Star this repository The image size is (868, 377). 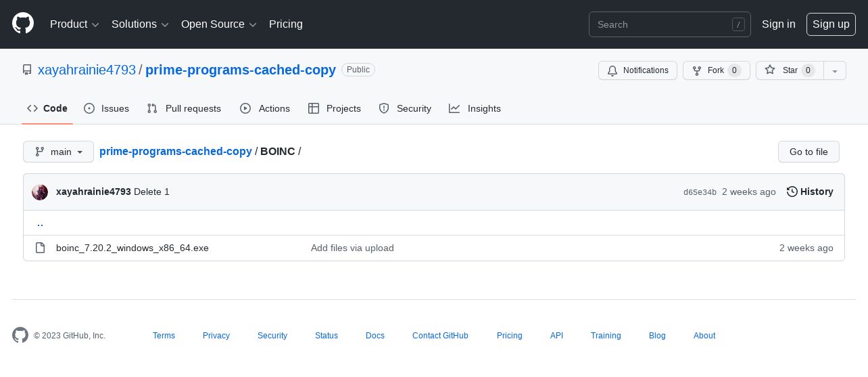pos(790,70)
